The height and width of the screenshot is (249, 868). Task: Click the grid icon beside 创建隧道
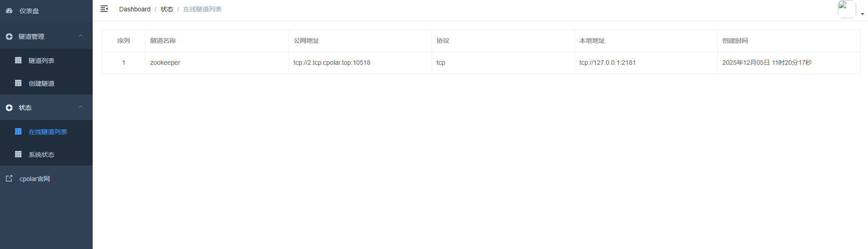[x=18, y=83]
